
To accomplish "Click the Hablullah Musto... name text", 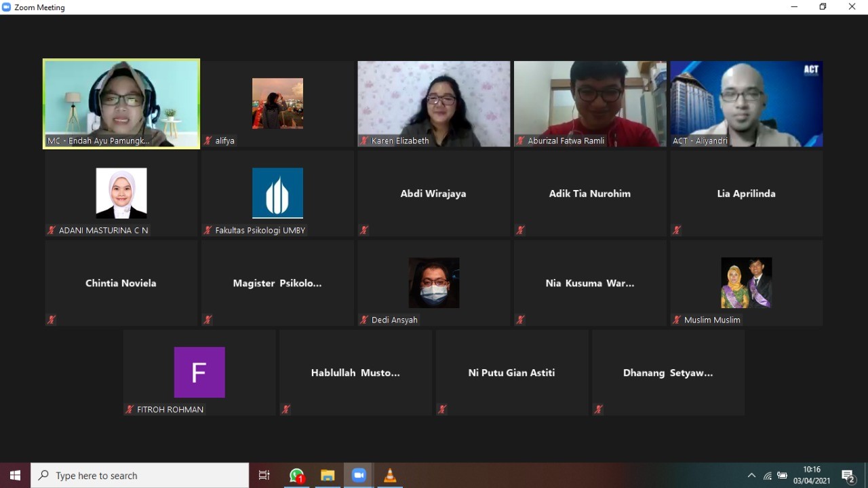I will coord(355,373).
